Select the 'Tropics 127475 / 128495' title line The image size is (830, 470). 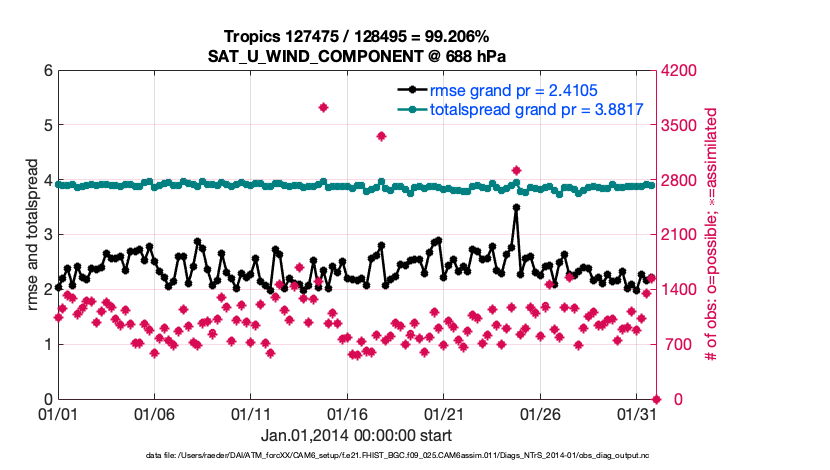pyautogui.click(x=358, y=35)
